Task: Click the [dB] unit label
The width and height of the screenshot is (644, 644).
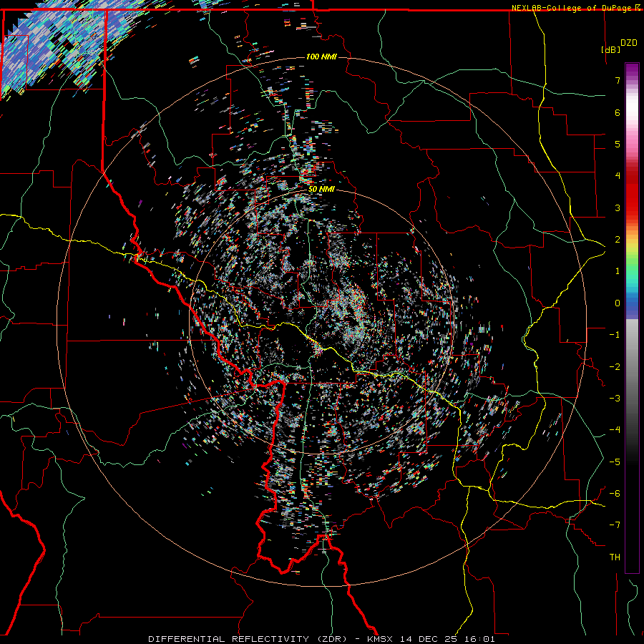Action: (610, 49)
